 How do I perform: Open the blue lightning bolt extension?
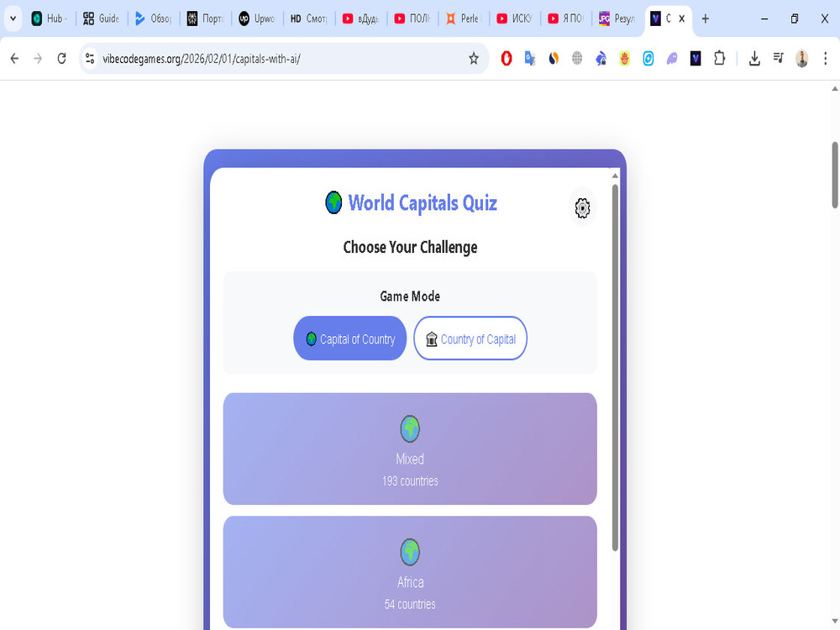tap(648, 59)
